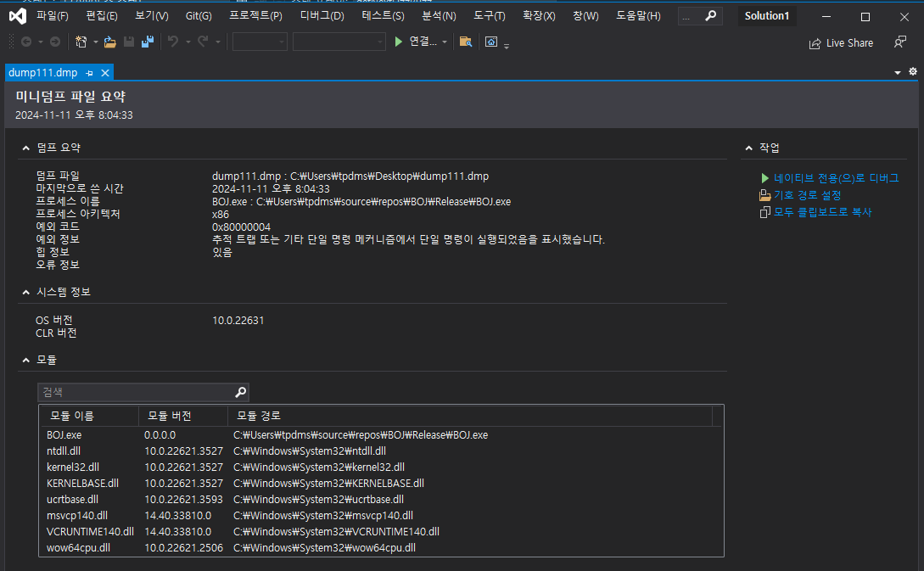Click the Save icon in the toolbar
924x571 pixels.
tap(128, 42)
